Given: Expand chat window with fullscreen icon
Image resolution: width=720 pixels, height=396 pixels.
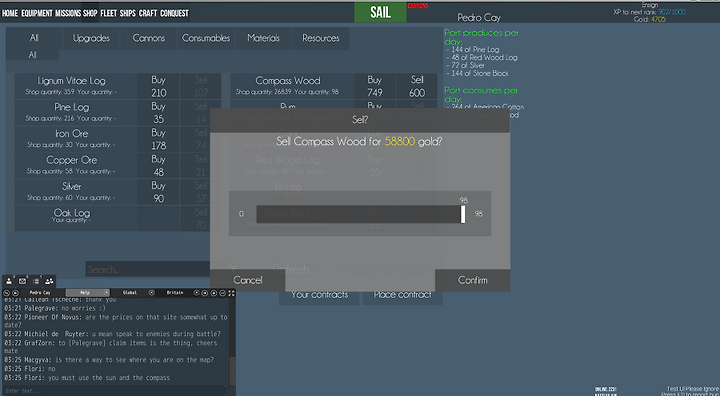Looking at the screenshot, I should tap(231, 293).
